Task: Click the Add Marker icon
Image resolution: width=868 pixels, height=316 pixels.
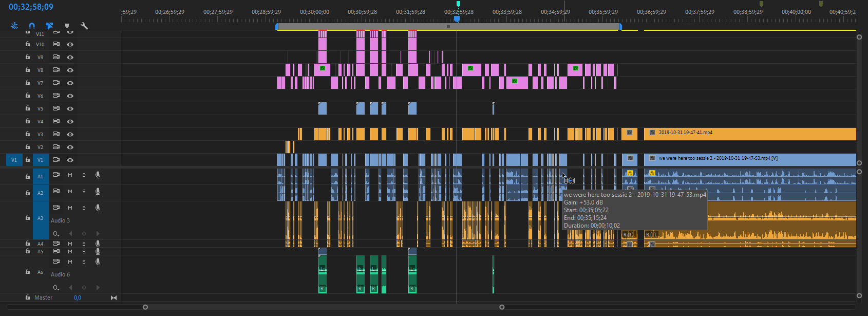Action: [x=67, y=26]
